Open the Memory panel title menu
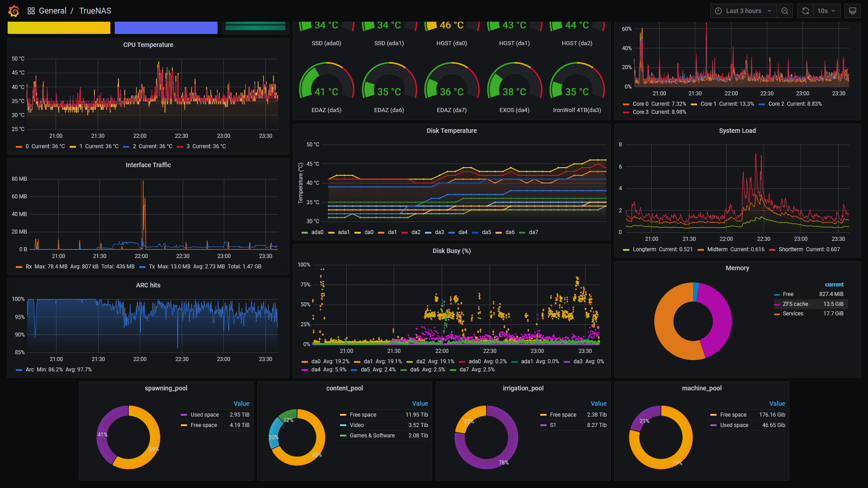 [x=737, y=268]
